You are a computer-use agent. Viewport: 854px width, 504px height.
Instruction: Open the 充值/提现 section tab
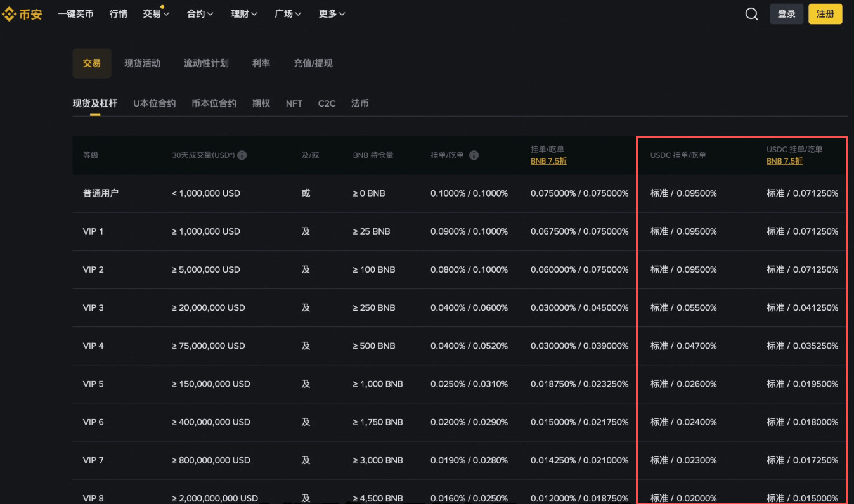coord(313,63)
